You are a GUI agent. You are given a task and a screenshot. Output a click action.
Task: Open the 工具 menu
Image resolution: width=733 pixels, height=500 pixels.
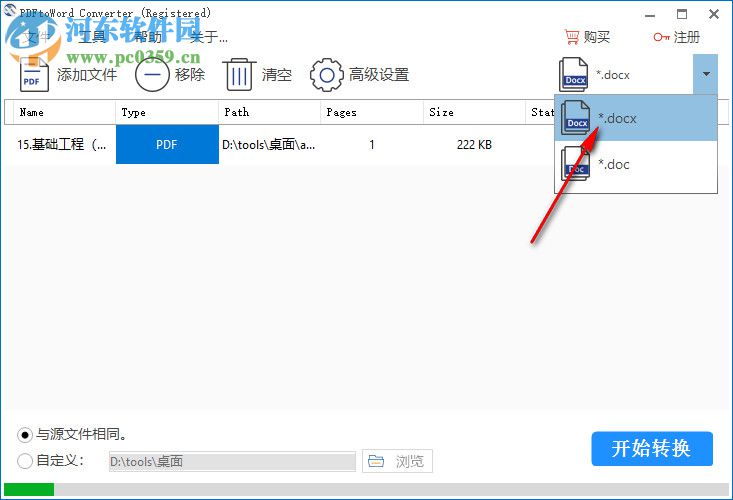click(x=93, y=37)
